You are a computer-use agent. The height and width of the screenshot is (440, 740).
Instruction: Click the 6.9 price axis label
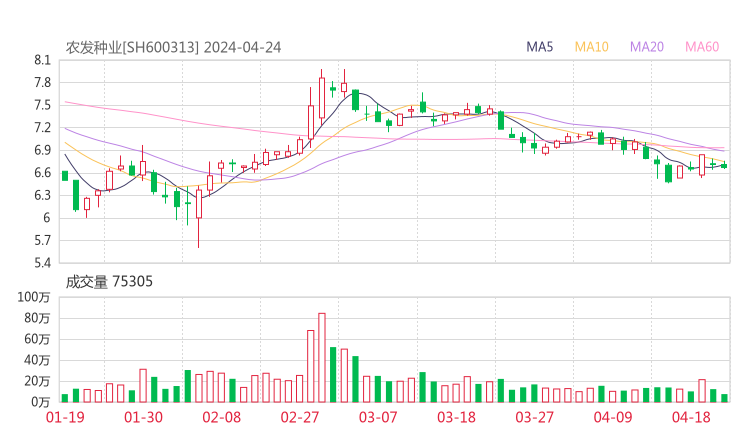42,150
